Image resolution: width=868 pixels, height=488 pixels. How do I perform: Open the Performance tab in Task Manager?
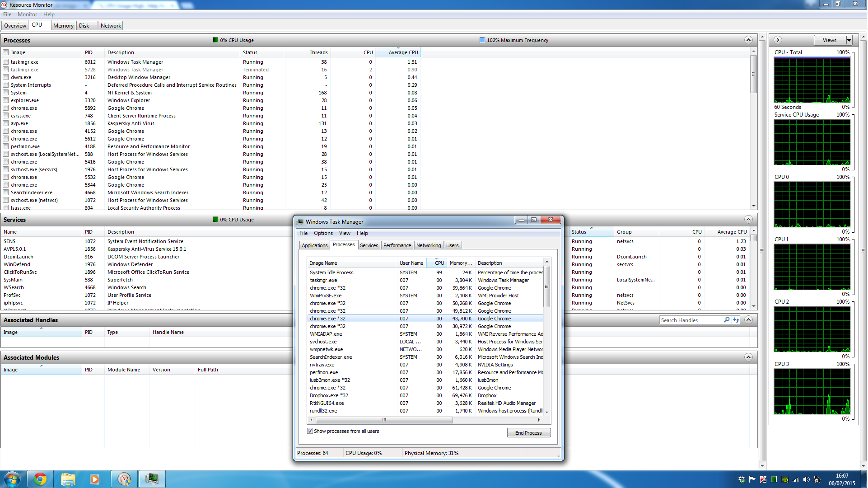397,245
